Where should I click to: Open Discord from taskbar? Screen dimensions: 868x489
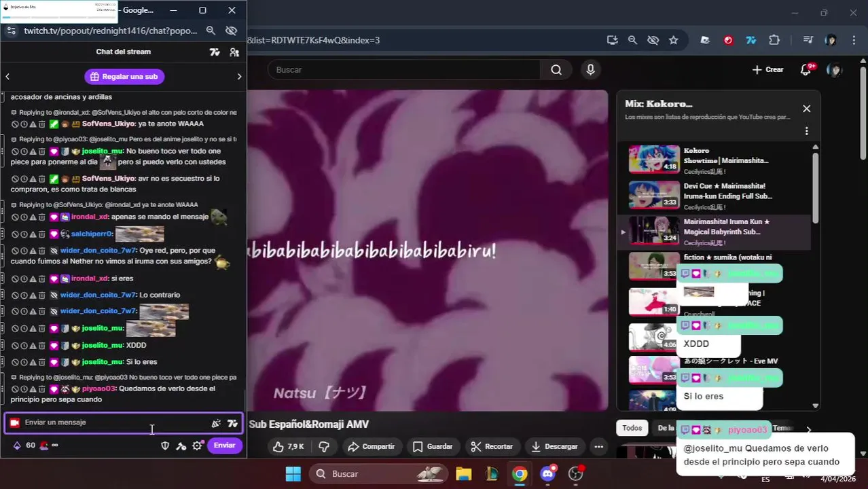547,474
